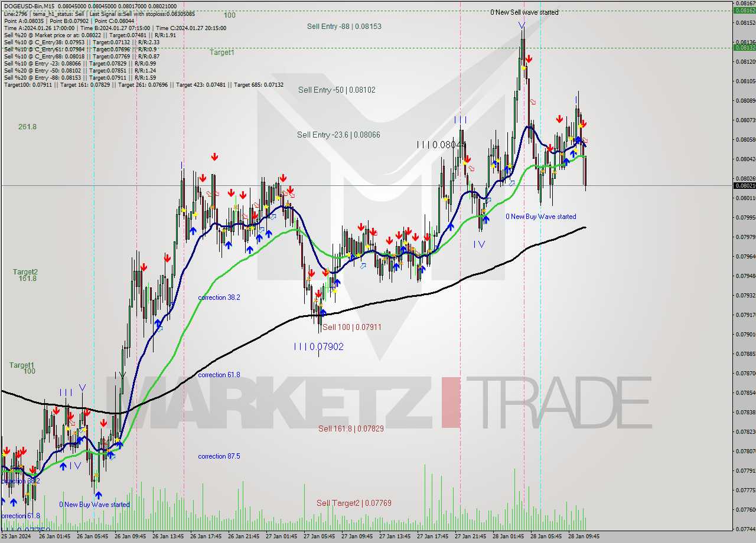Click the 'Sell %10 @ C_Entry38' line
The height and width of the screenshot is (543, 756).
pos(82,42)
